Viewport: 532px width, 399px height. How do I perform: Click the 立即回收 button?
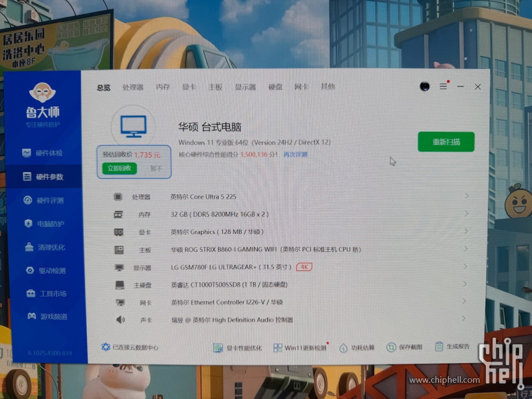point(119,168)
